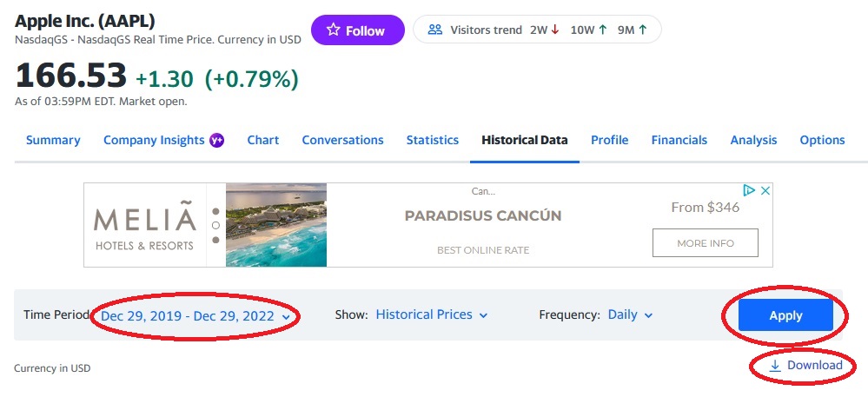
Task: Click the 9M visitors trend up arrow
Action: coord(643,30)
